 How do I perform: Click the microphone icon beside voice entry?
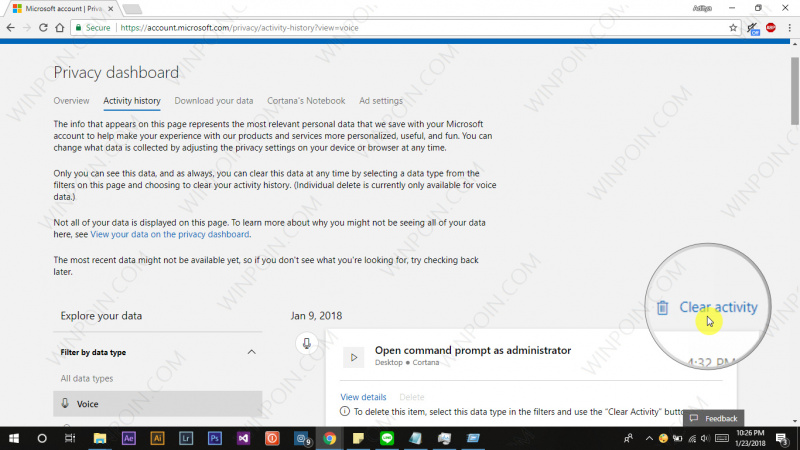tap(306, 343)
